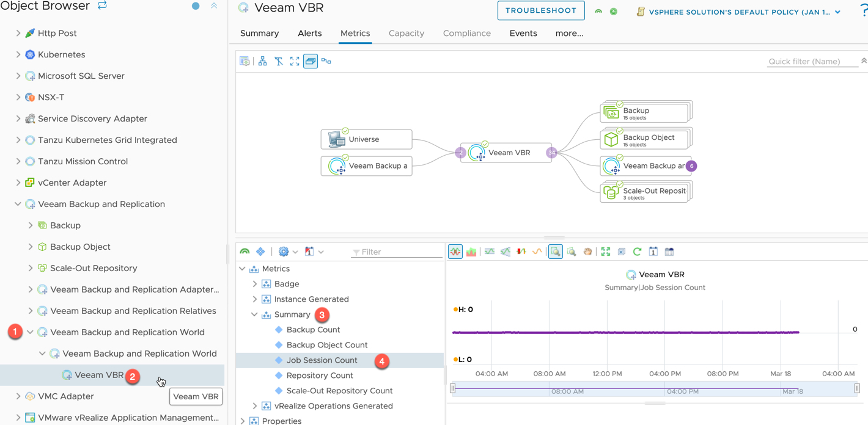Collapse the Object Browser panel with the double chevron

click(214, 5)
